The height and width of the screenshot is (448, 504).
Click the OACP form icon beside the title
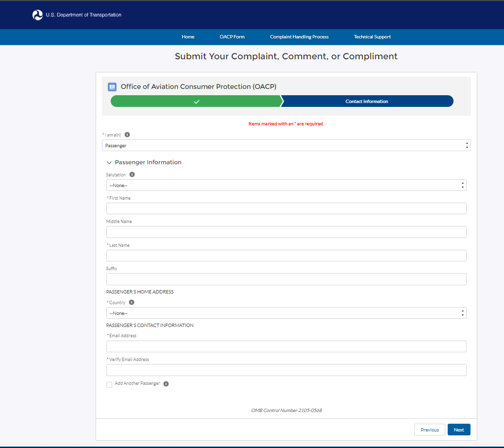pyautogui.click(x=112, y=87)
